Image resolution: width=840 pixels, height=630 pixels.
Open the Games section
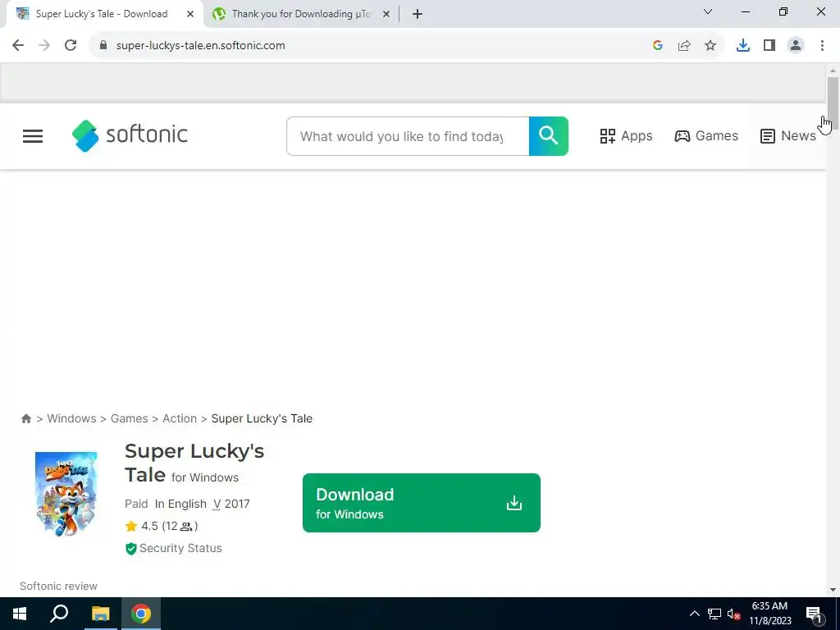[706, 136]
